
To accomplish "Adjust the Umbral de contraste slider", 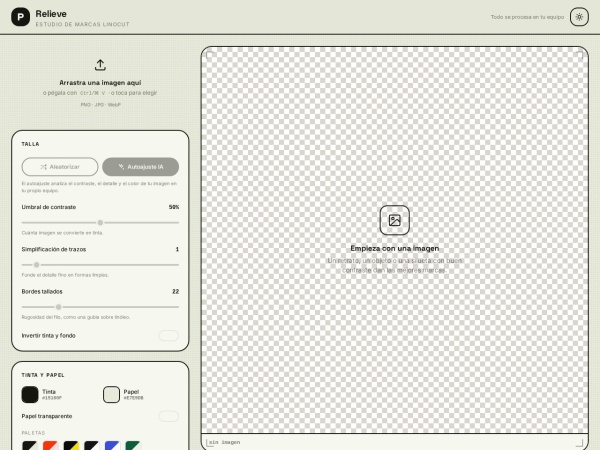I will pos(100,222).
